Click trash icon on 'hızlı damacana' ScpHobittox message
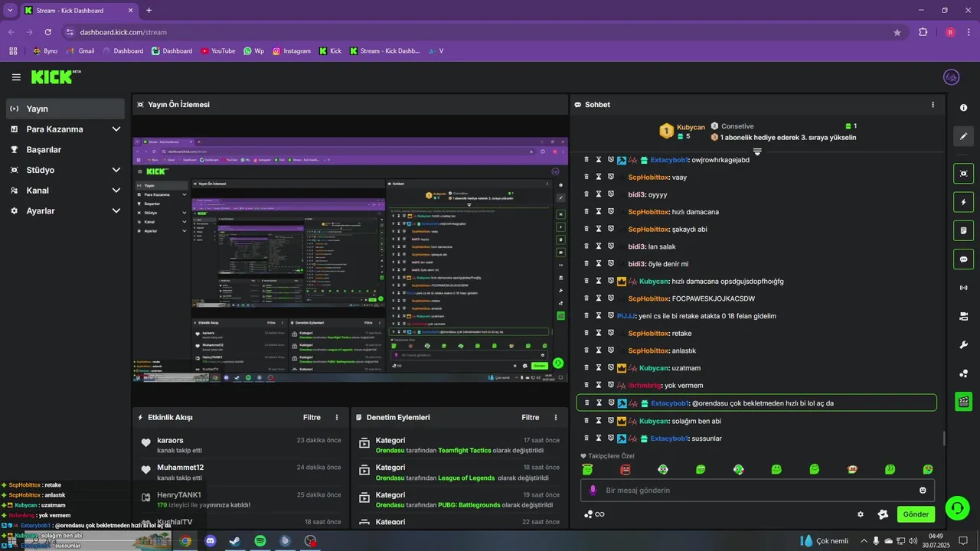This screenshot has height=551, width=980. point(586,212)
